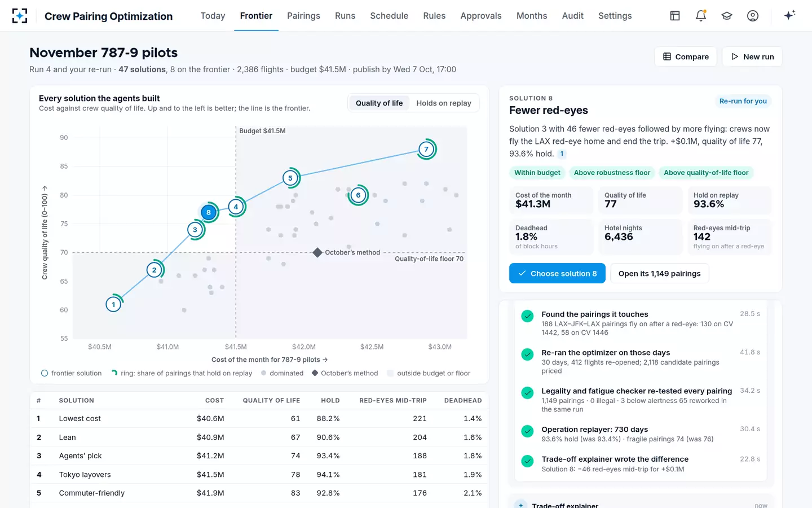Image resolution: width=812 pixels, height=508 pixels.
Task: Click the Crew Pairing Optimization logo icon
Action: (x=20, y=16)
